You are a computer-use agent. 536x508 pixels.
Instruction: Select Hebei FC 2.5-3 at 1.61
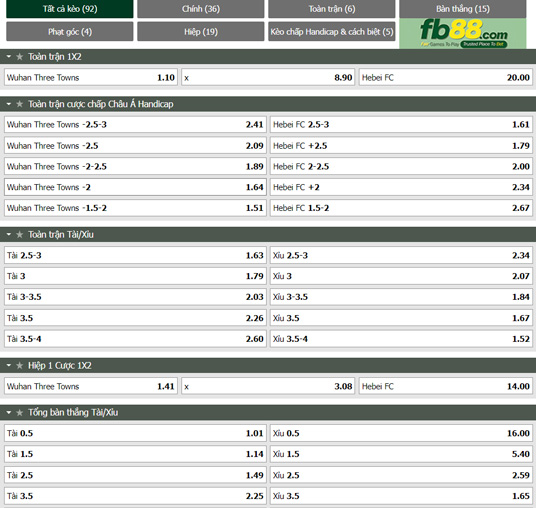(401, 124)
